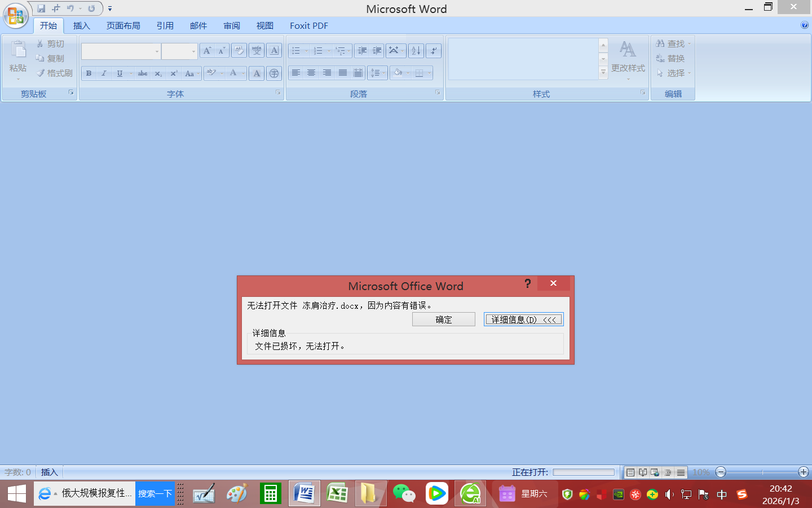Toggle subscript formatting
Screen dimensions: 812x508
[x=158, y=73]
